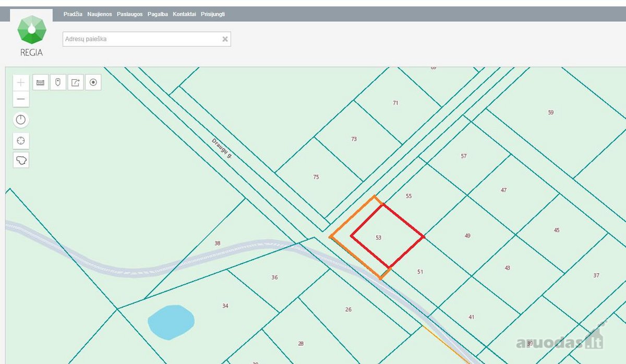Click parcel number 28 on the map
This screenshot has width=626, height=364.
click(301, 344)
